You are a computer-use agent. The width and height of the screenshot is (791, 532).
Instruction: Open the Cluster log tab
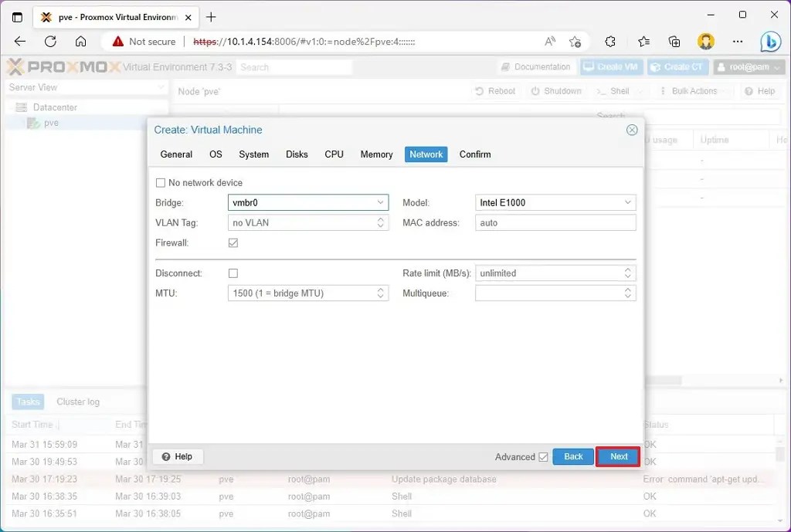[78, 402]
